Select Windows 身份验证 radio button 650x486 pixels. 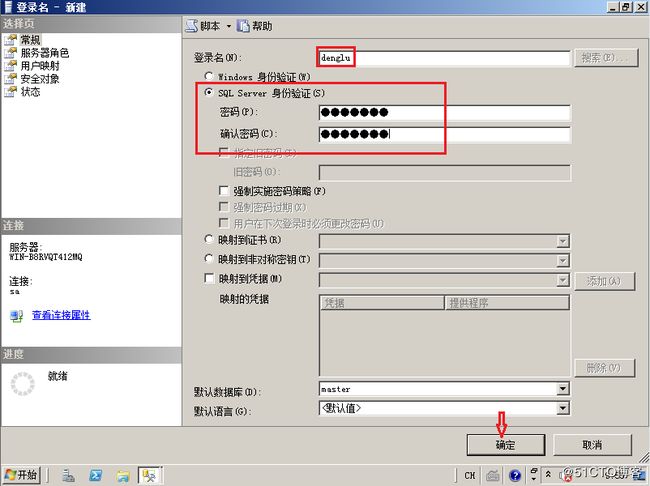[209, 76]
